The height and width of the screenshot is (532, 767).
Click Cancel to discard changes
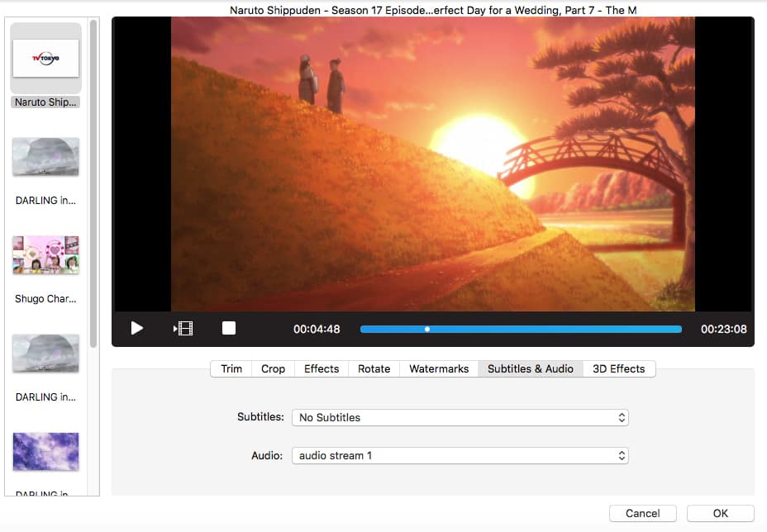click(642, 513)
